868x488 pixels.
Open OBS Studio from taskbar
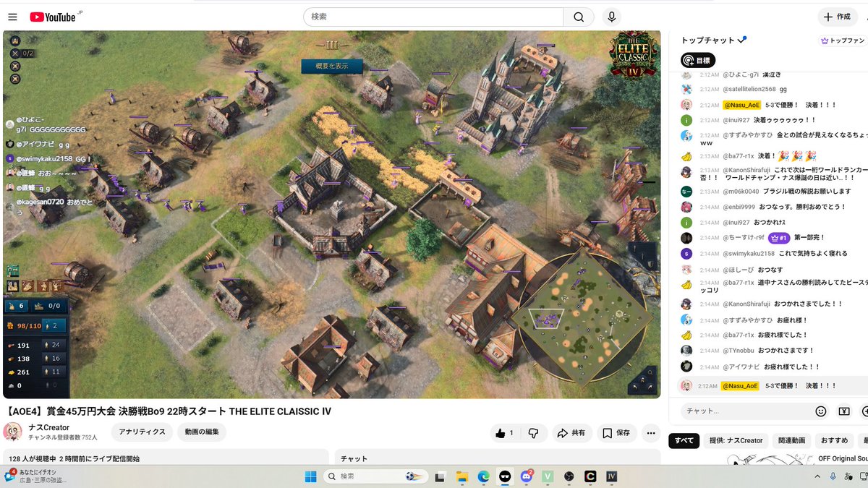(569, 476)
